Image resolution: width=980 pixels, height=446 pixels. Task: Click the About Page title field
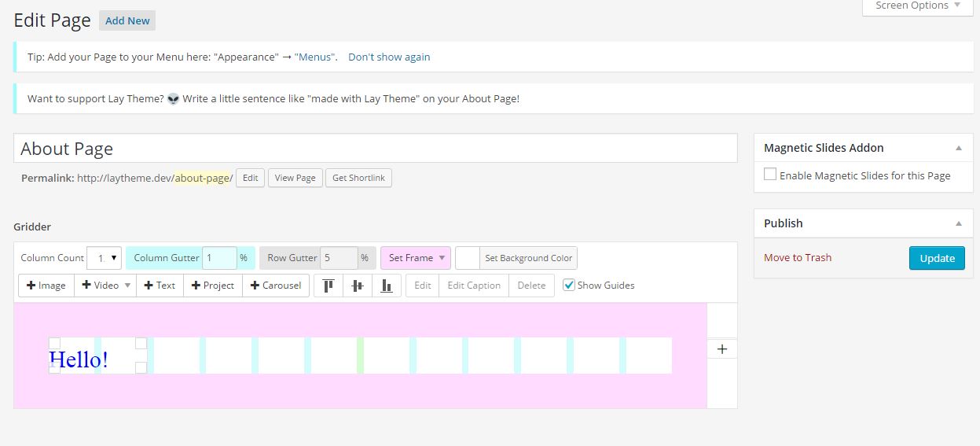[x=375, y=149]
